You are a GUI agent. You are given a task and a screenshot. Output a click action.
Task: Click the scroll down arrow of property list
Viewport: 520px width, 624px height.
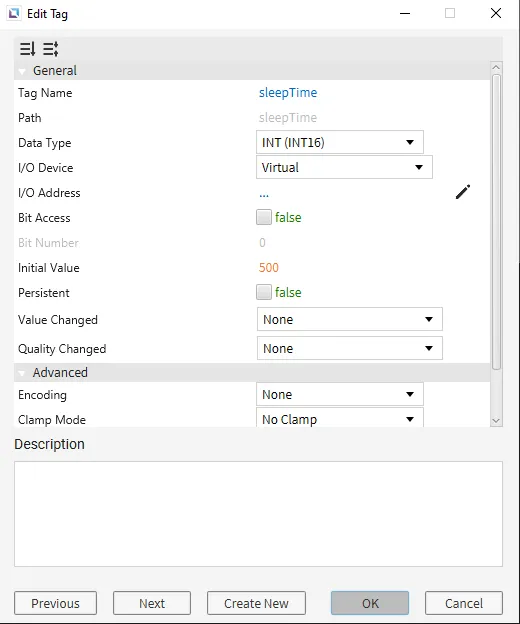point(496,420)
